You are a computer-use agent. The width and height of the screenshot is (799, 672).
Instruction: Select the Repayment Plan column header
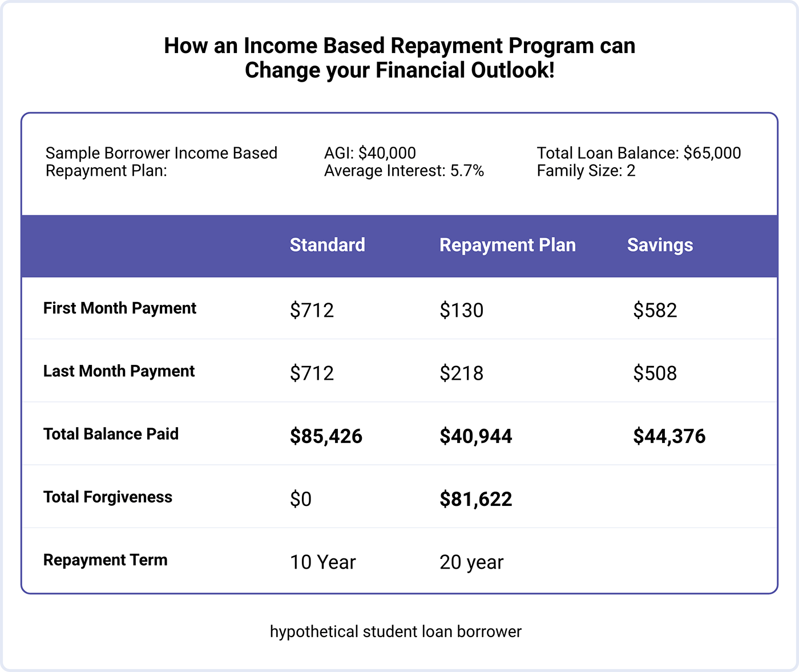click(507, 246)
